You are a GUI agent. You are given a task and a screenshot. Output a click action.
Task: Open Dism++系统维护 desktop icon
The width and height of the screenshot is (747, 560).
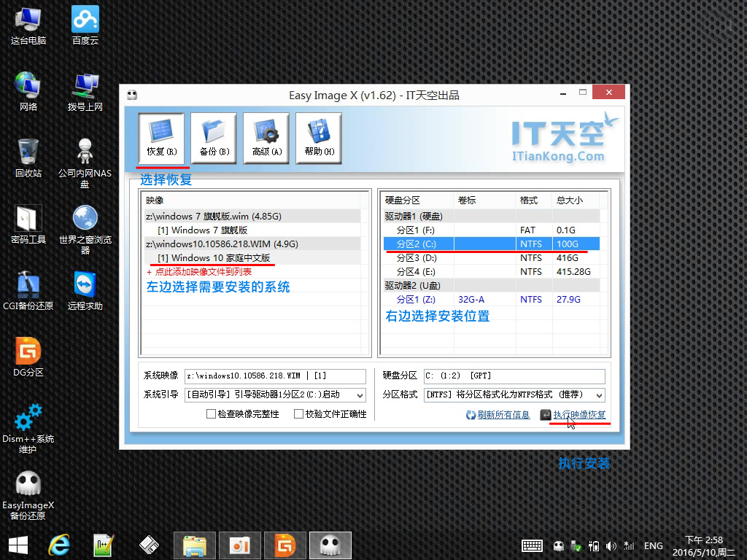pyautogui.click(x=28, y=429)
